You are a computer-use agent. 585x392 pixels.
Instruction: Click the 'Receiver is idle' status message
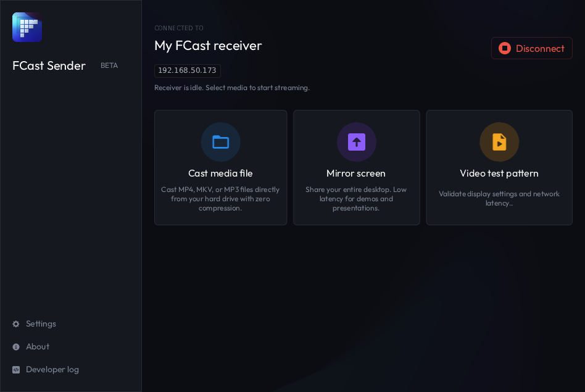tap(232, 88)
